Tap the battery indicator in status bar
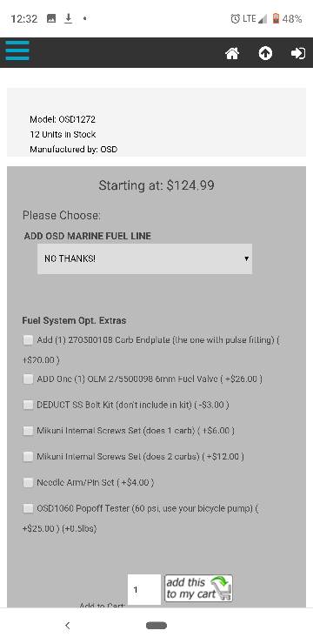 [276, 18]
